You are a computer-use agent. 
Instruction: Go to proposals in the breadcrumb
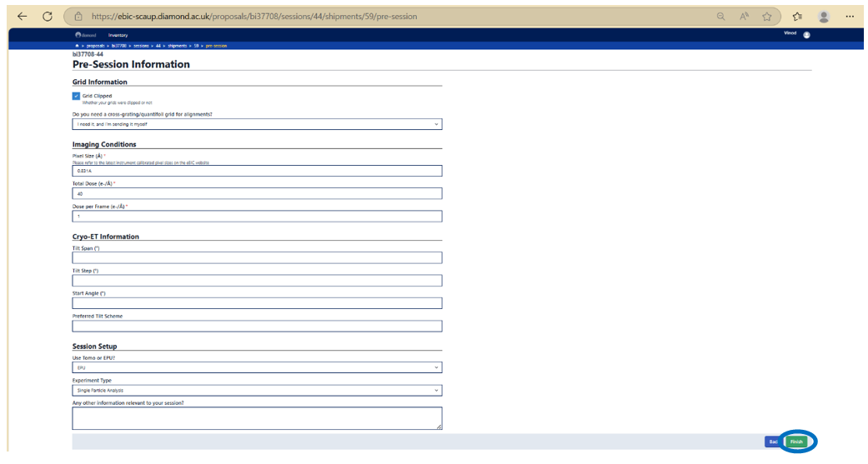95,46
